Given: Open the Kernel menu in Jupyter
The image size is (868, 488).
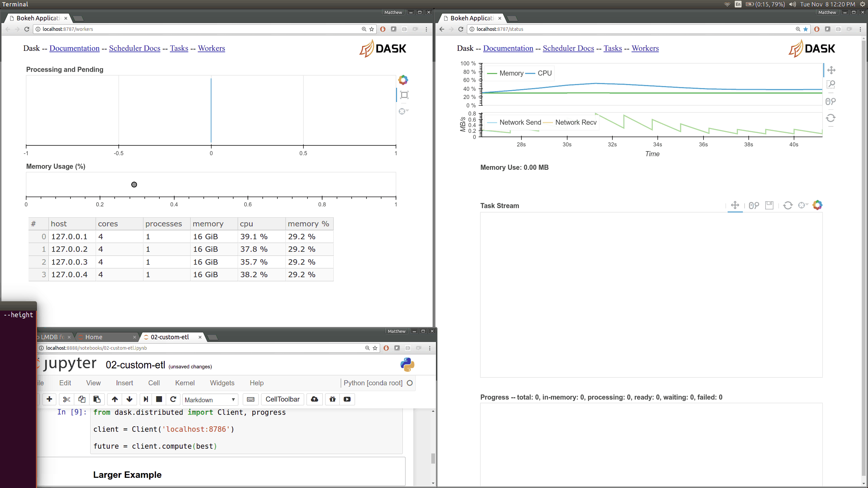Looking at the screenshot, I should coord(185,383).
